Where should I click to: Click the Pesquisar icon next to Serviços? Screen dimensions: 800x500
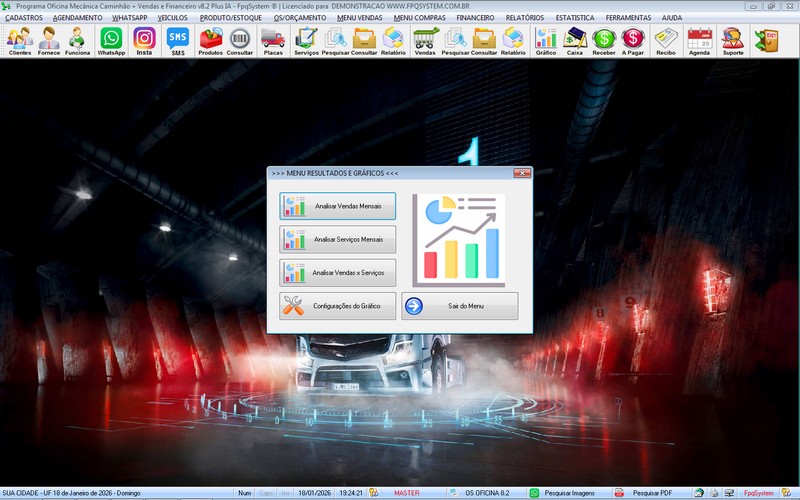(x=335, y=41)
